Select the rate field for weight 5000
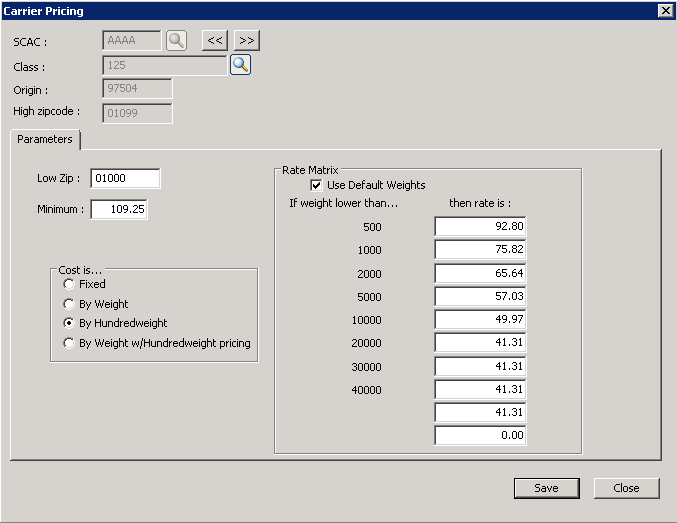This screenshot has width=677, height=523. point(480,296)
